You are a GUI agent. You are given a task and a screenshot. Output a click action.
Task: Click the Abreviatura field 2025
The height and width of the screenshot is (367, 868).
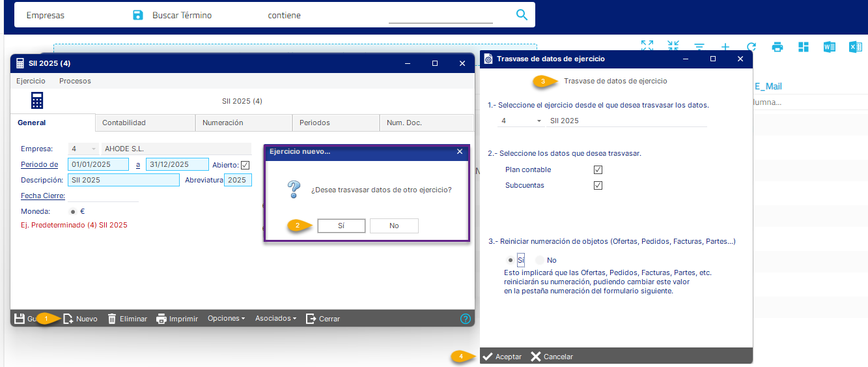[238, 180]
